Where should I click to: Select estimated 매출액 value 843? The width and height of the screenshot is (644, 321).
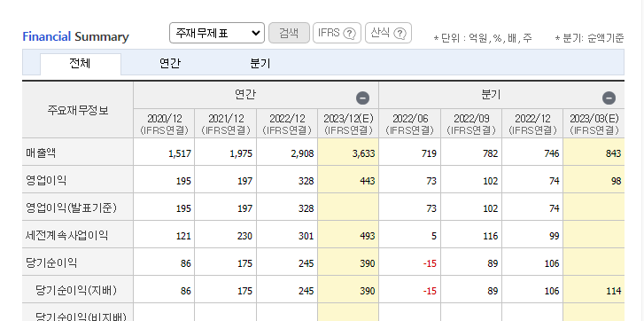[x=613, y=153]
